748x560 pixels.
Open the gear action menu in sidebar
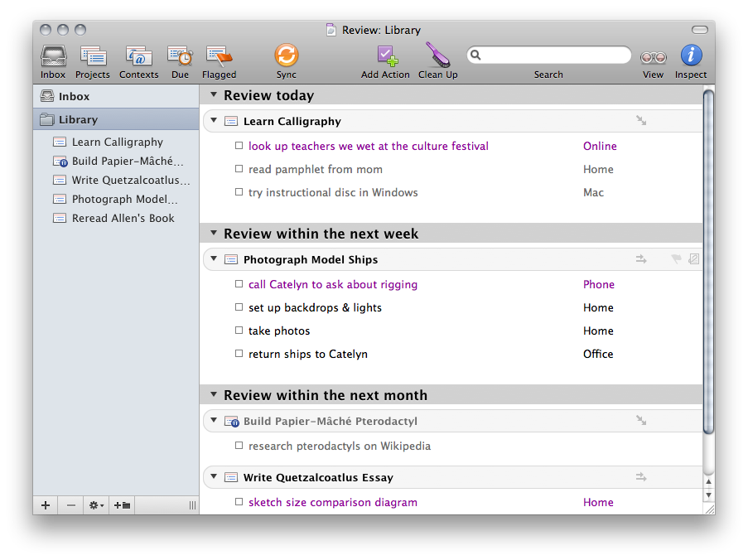coord(96,505)
